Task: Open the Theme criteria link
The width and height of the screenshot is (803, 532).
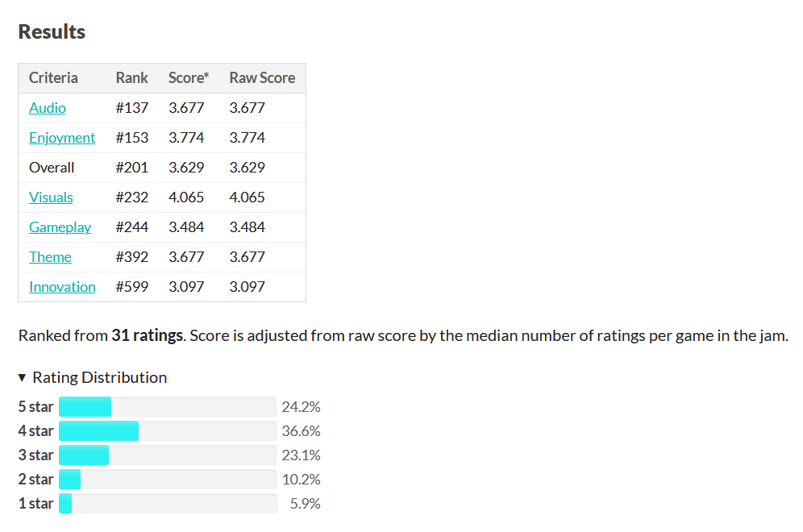Action: 50,257
